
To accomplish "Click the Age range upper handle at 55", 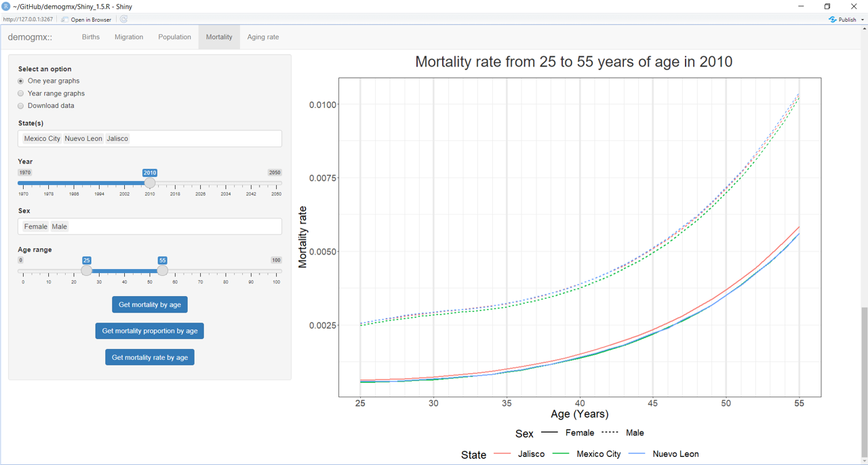I will point(163,270).
